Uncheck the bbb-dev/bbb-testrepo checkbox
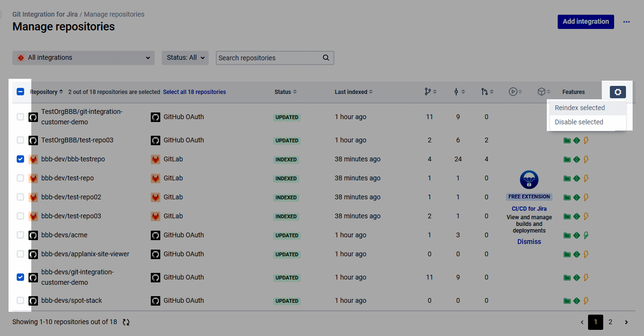 click(20, 159)
